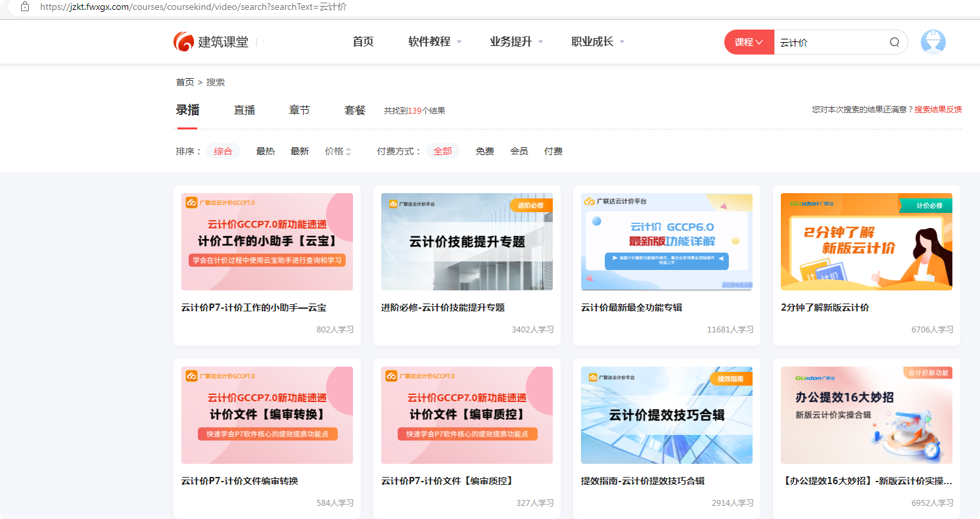Click title 【办公提效16大妙招】-新版云计价实操
Image resolution: width=980 pixels, height=519 pixels.
click(x=866, y=481)
